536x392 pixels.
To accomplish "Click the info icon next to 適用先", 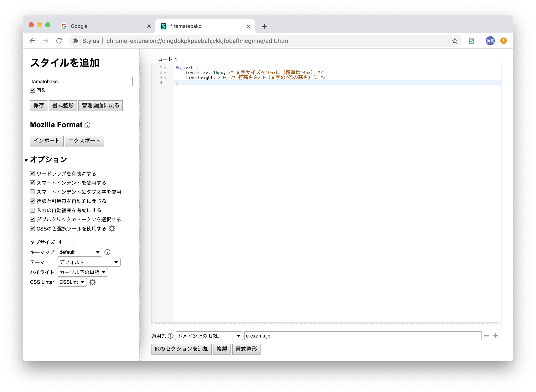I will coord(170,336).
